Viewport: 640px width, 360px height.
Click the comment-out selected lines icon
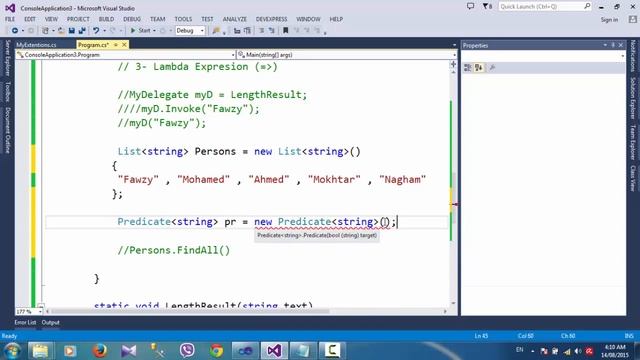[262, 31]
